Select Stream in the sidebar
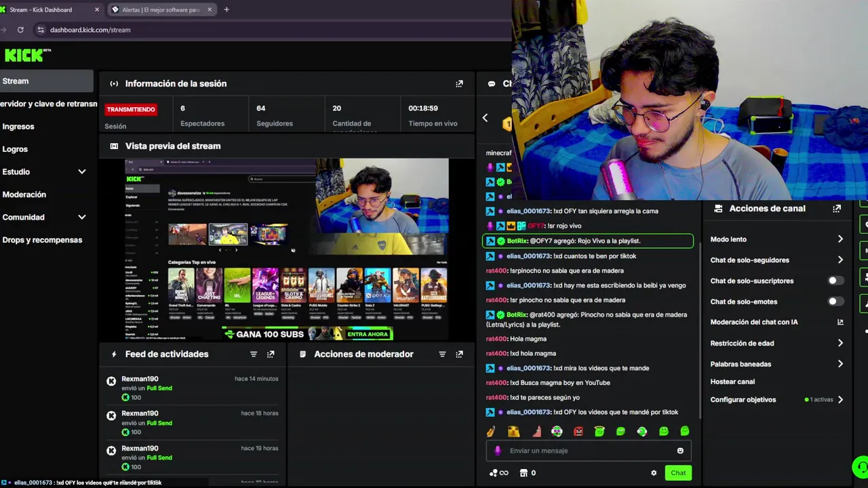The width and height of the screenshot is (868, 488). click(46, 81)
